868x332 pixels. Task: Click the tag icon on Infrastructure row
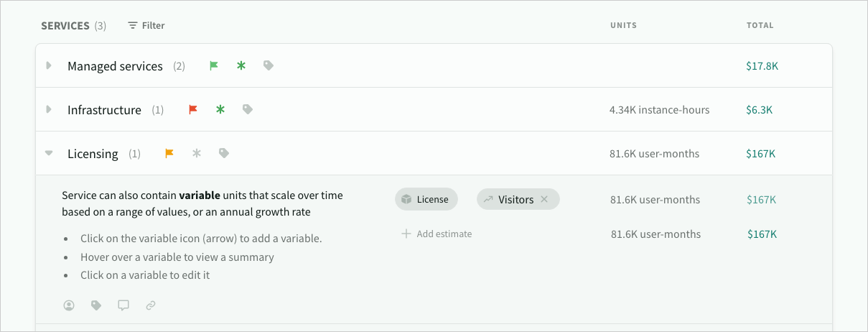(248, 109)
